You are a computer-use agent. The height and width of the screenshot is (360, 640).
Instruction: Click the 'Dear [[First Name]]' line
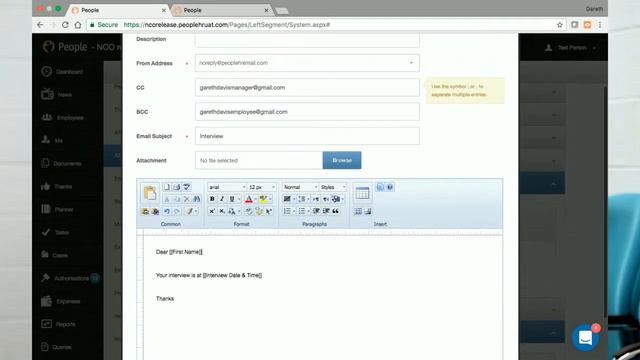179,252
